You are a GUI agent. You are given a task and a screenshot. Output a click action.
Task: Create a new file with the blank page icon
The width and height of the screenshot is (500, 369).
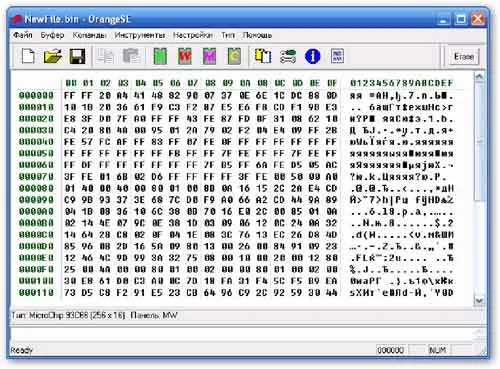click(x=28, y=56)
